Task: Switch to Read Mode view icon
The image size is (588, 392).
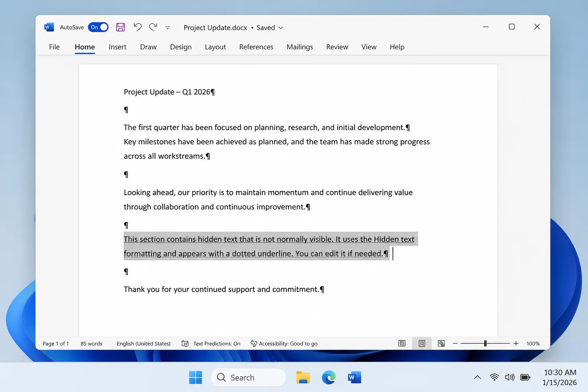Action: (402, 343)
